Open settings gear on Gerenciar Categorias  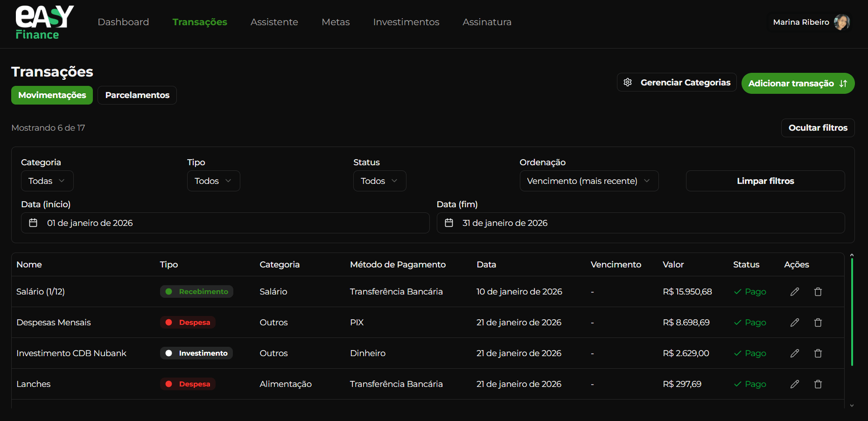point(628,82)
